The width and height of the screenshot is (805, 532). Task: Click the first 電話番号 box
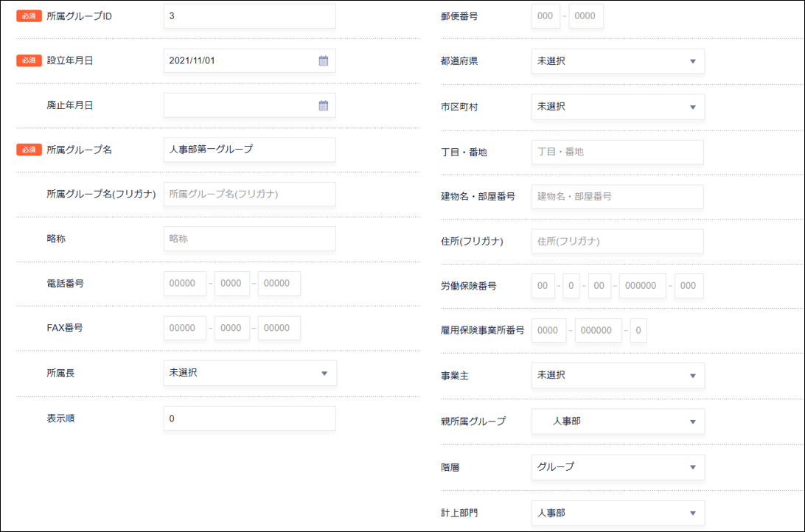pos(184,284)
